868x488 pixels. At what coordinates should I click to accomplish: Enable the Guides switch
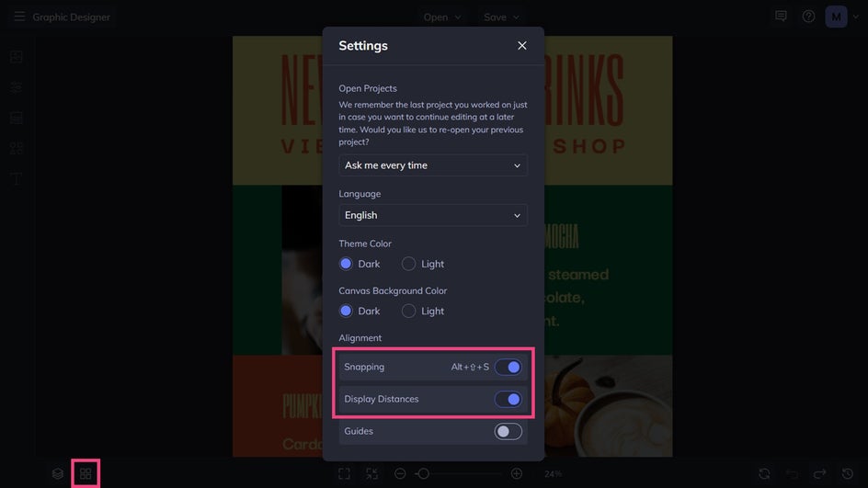pyautogui.click(x=508, y=431)
